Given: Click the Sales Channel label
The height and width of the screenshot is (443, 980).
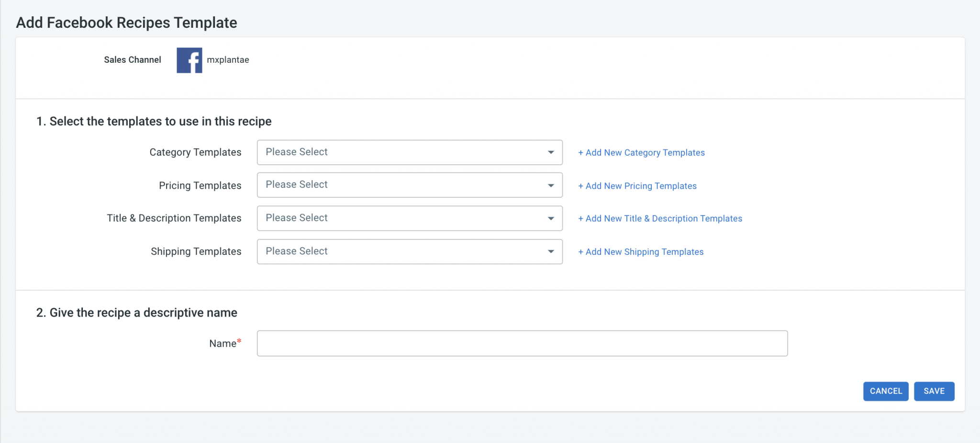Looking at the screenshot, I should (x=133, y=60).
